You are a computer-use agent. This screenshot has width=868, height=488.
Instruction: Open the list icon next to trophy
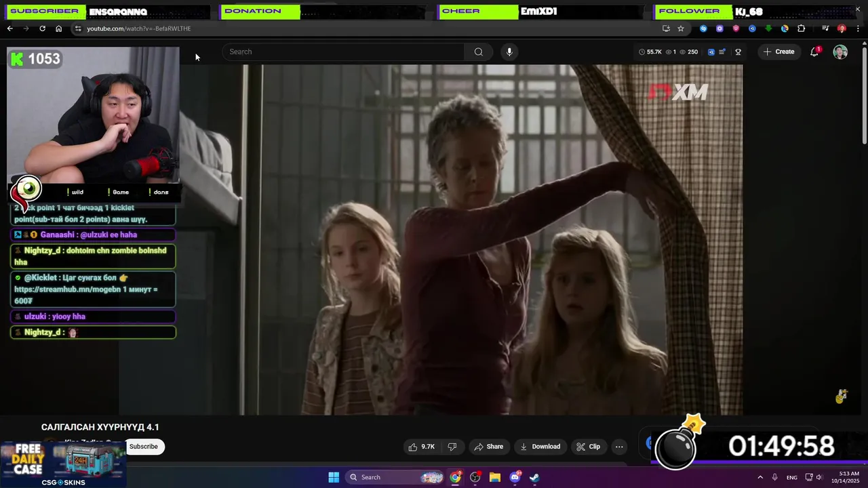tap(722, 52)
